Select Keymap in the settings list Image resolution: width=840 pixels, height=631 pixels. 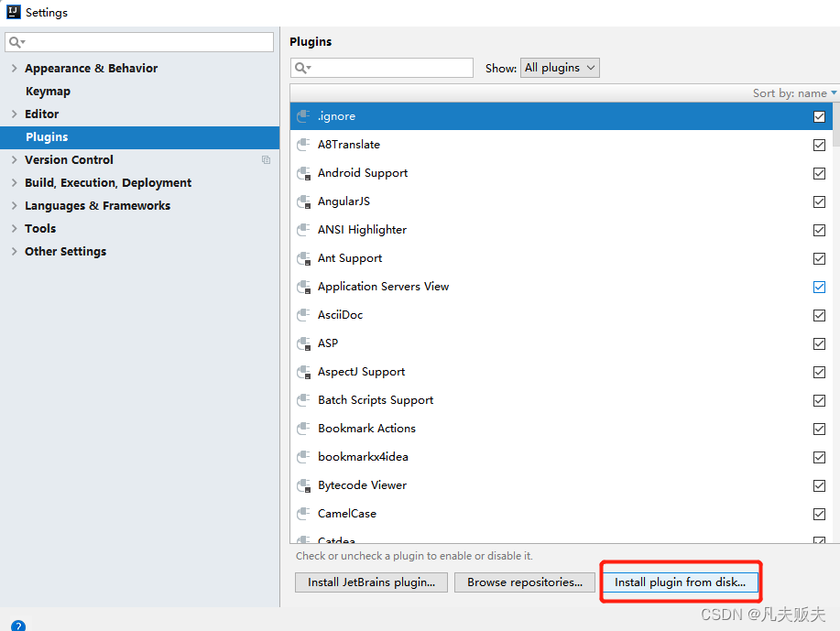[x=48, y=91]
